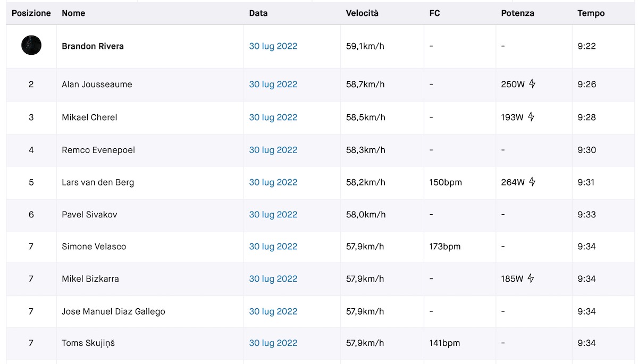
Task: Click power meter icon beside 185W
Action: (x=531, y=278)
